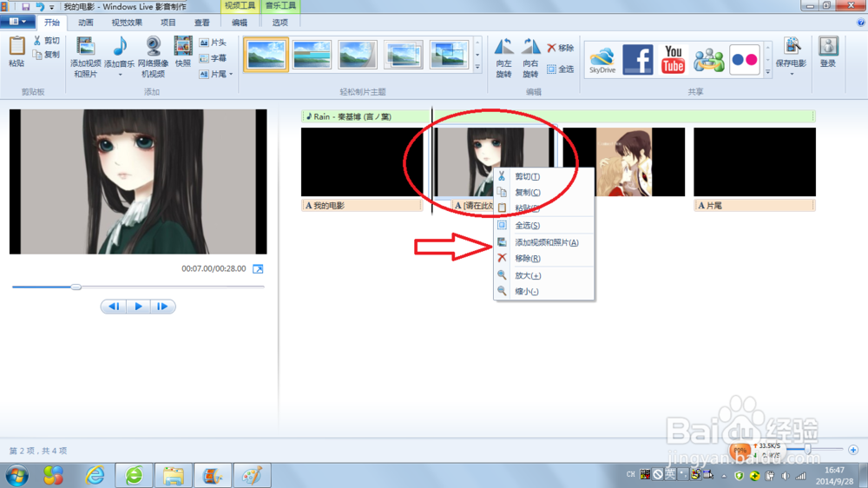Insert a Title (片头) clip
Image resolution: width=868 pixels, height=488 pixels.
click(214, 43)
